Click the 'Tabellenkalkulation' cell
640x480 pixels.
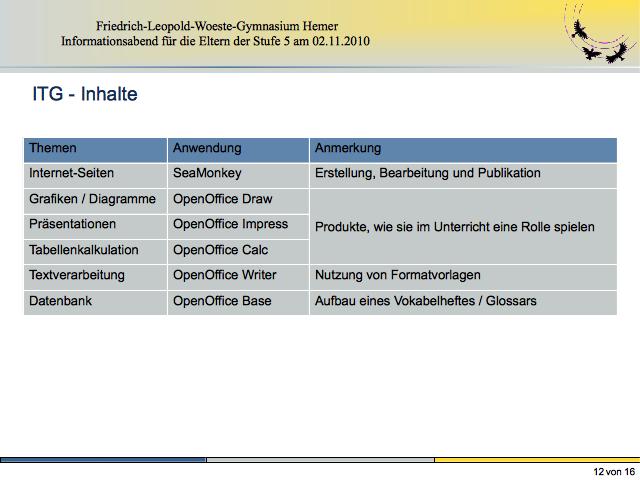[95, 250]
